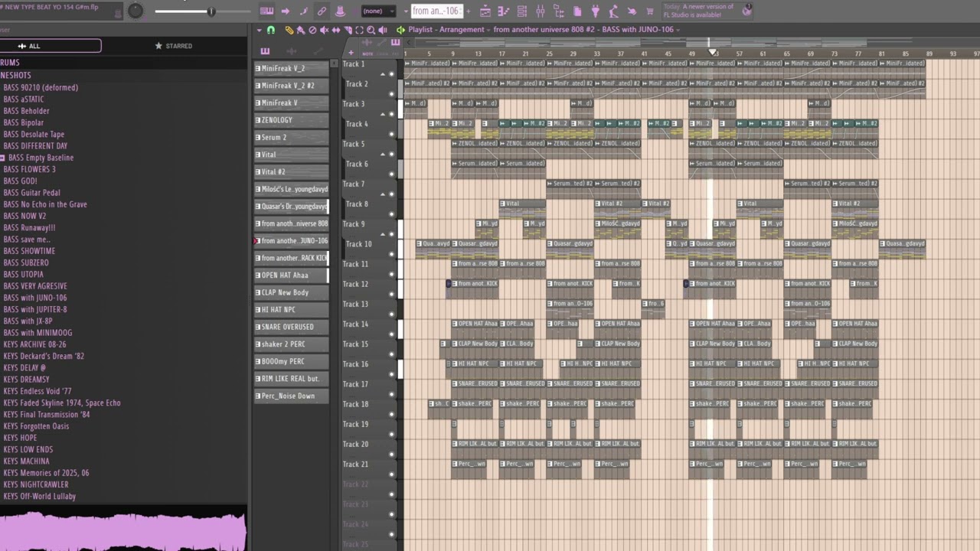The width and height of the screenshot is (980, 551).
Task: Open the Browser view icon
Action: (x=558, y=11)
